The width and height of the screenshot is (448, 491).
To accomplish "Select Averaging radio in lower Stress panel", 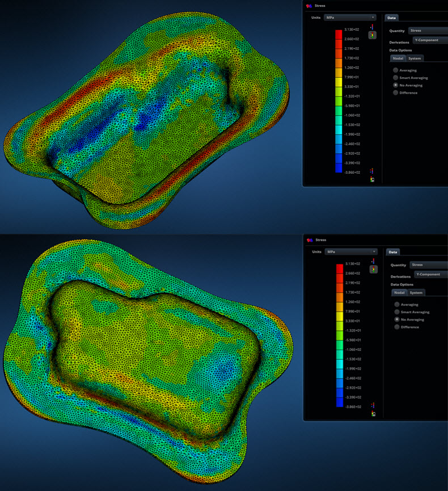I will pos(397,304).
